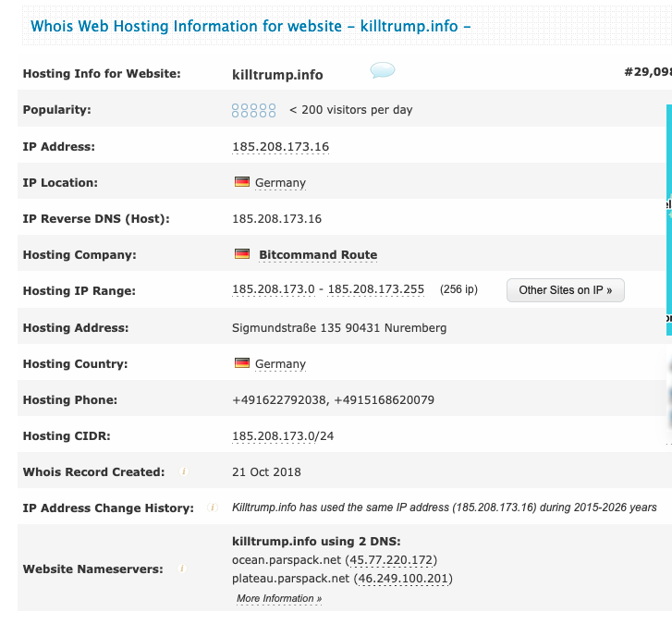672x636 pixels.
Task: Select the phone number +491622792038
Action: [280, 400]
